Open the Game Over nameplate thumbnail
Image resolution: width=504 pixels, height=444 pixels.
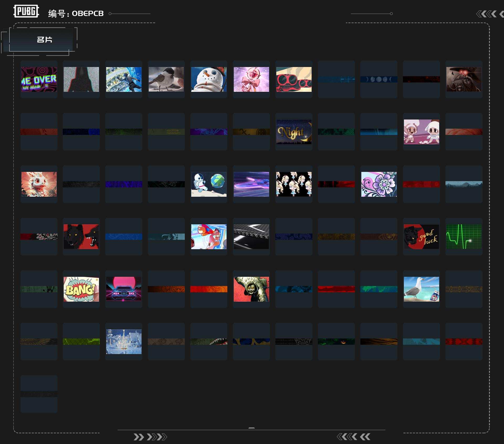coord(39,79)
